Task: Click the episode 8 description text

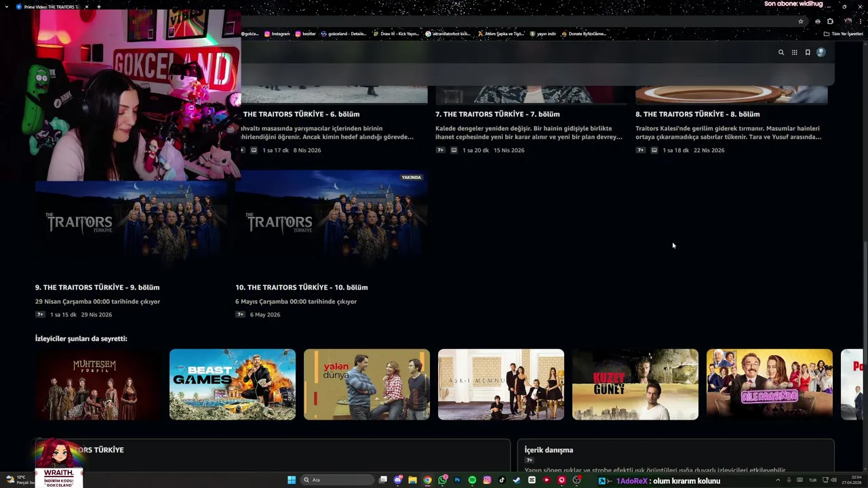Action: 728,132
